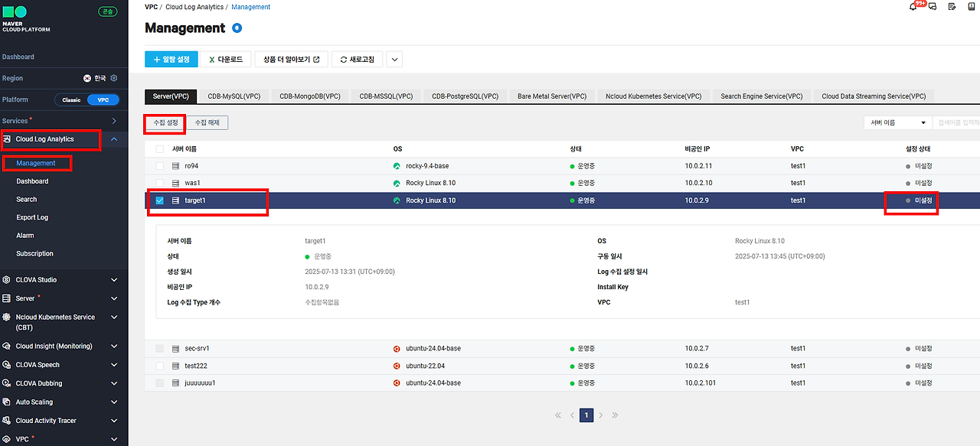Screen dimensions: 980x446
Task: Open Export Log in the sidebar
Action: pos(32,217)
